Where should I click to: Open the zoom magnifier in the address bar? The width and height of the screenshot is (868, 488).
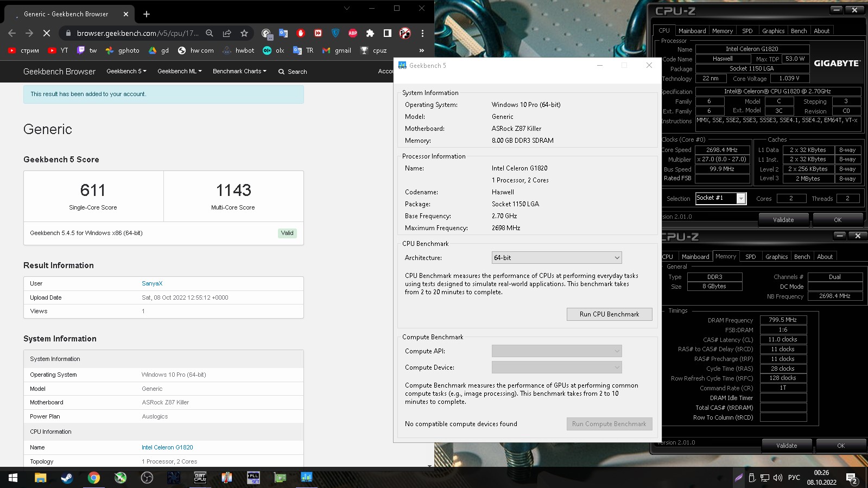click(210, 33)
